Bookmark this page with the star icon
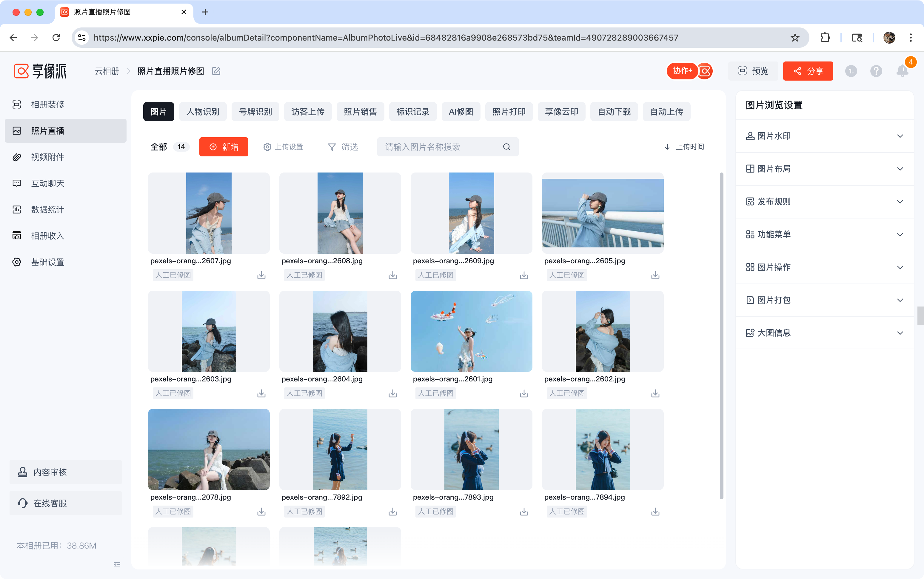 (794, 38)
